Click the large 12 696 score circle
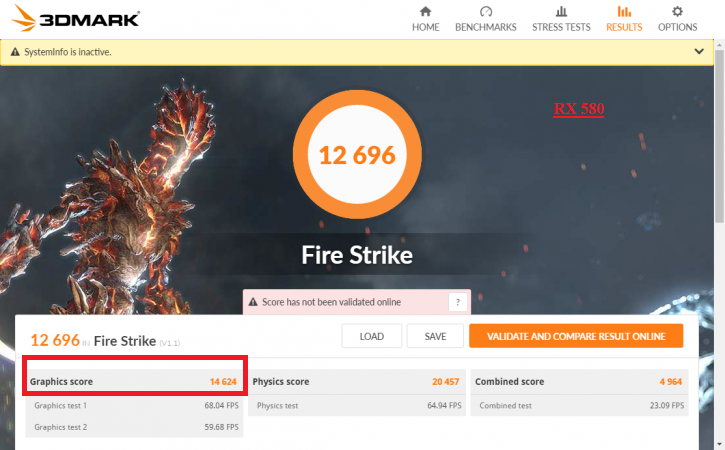725x450 pixels. pos(357,154)
